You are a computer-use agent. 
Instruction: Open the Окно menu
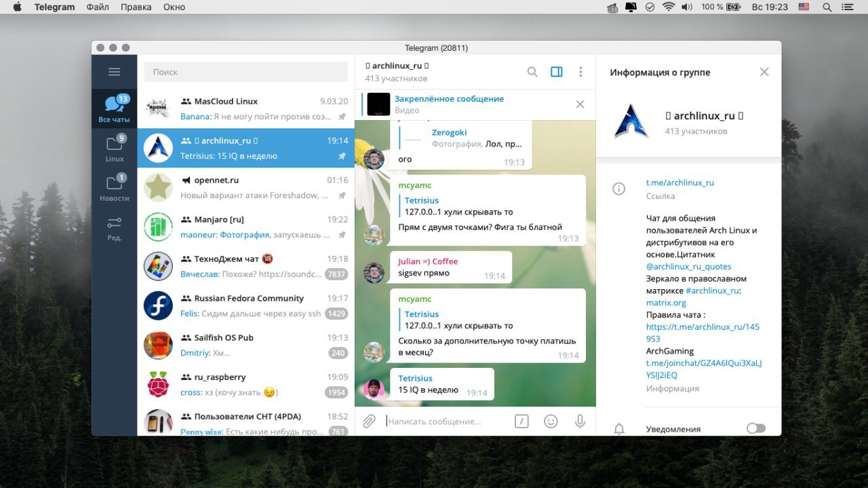[x=174, y=7]
